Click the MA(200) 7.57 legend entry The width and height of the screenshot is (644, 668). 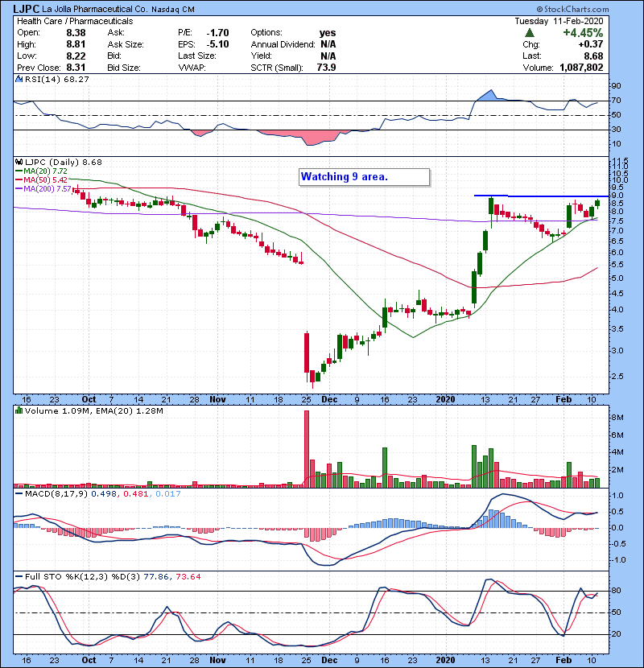pyautogui.click(x=43, y=188)
